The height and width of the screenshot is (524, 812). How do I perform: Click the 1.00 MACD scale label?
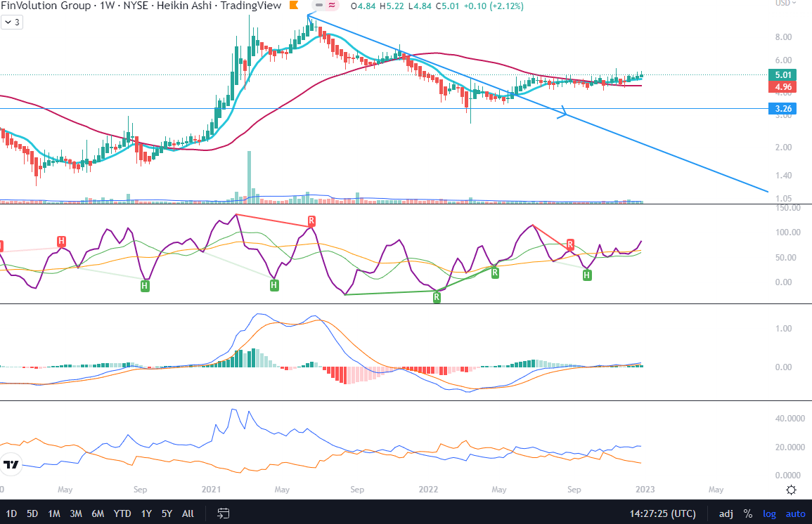(x=783, y=329)
